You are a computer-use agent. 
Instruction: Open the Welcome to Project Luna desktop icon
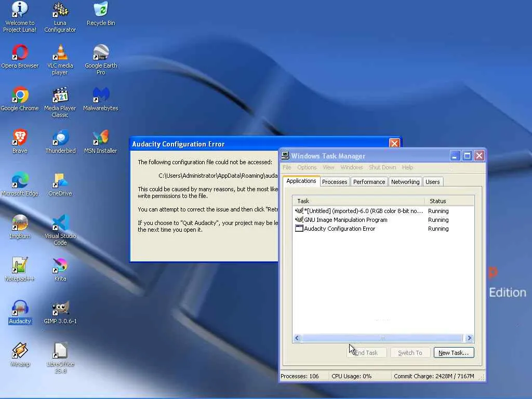[x=20, y=17]
